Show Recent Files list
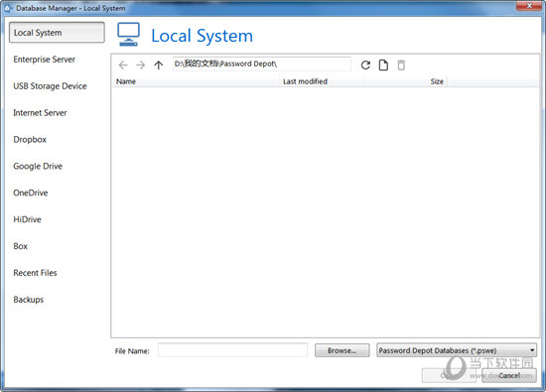The height and width of the screenshot is (392, 546). click(x=35, y=273)
